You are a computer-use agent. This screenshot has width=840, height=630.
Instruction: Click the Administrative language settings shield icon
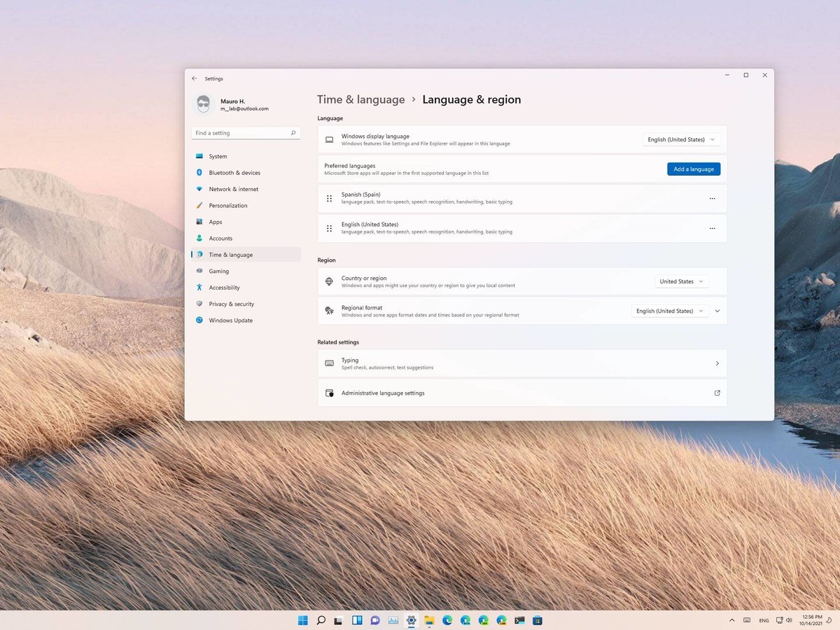tap(329, 393)
